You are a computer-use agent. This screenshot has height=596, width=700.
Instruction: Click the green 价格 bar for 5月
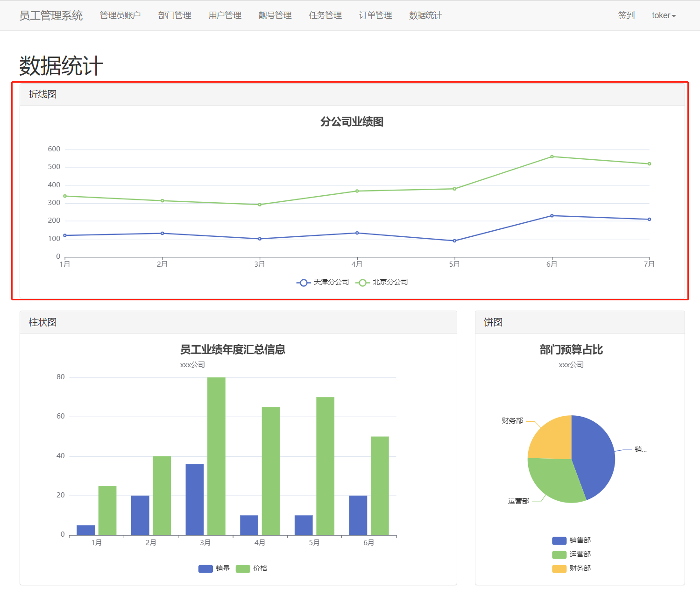coord(325,466)
